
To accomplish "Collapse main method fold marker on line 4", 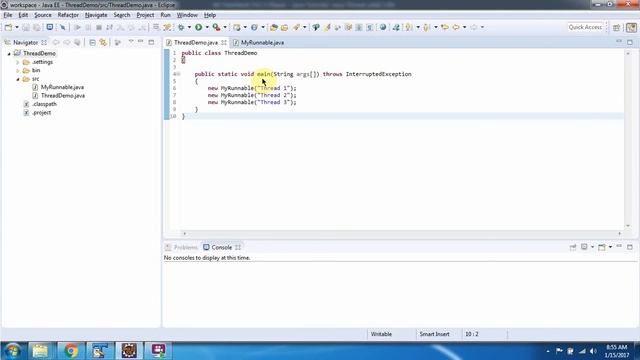I will tap(178, 74).
